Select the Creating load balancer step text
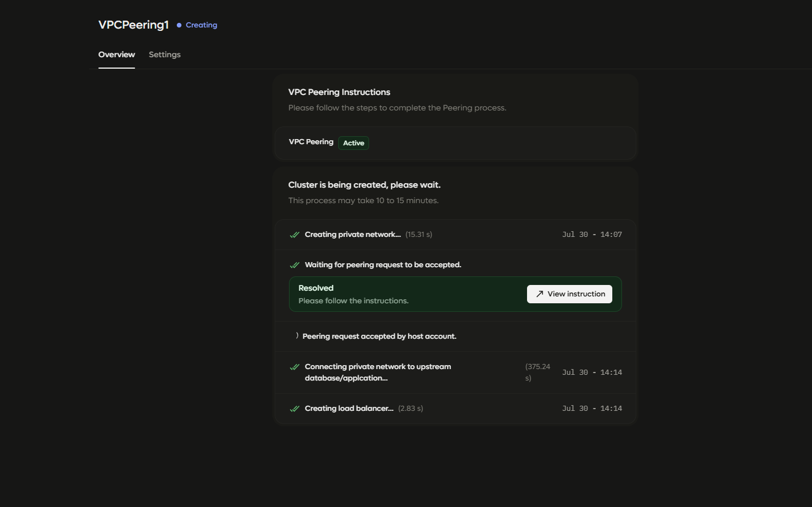 pos(349,409)
